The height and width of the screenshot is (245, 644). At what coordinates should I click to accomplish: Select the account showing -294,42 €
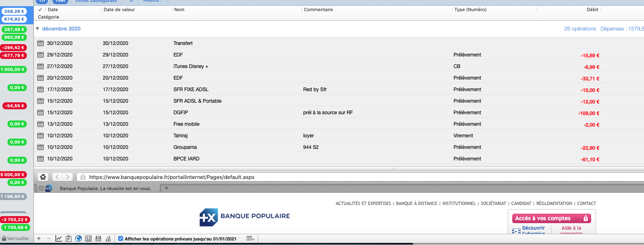click(x=13, y=48)
